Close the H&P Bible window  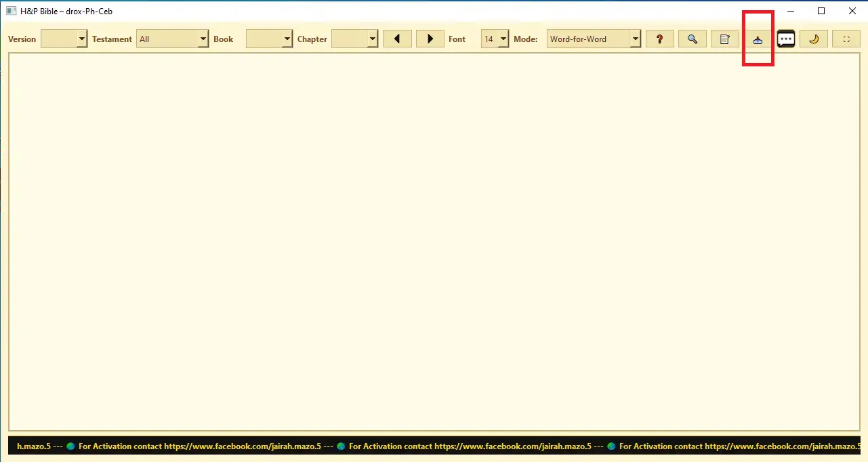click(x=852, y=11)
